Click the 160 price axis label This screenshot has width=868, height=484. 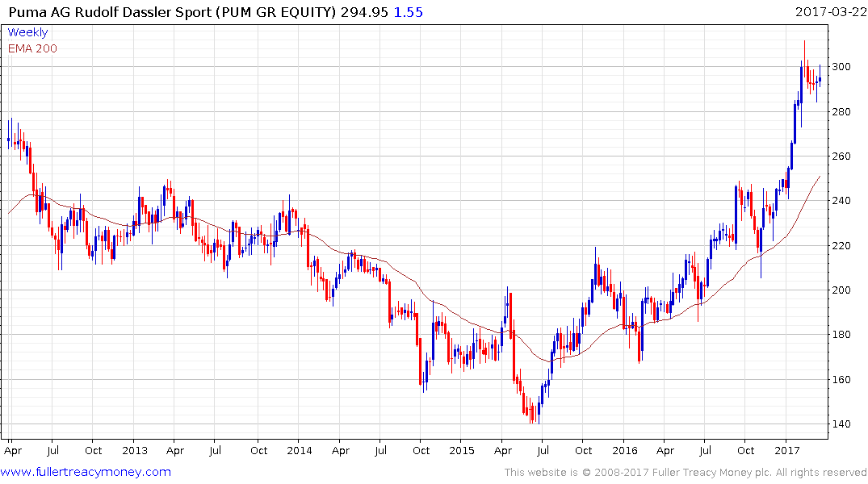(x=841, y=379)
